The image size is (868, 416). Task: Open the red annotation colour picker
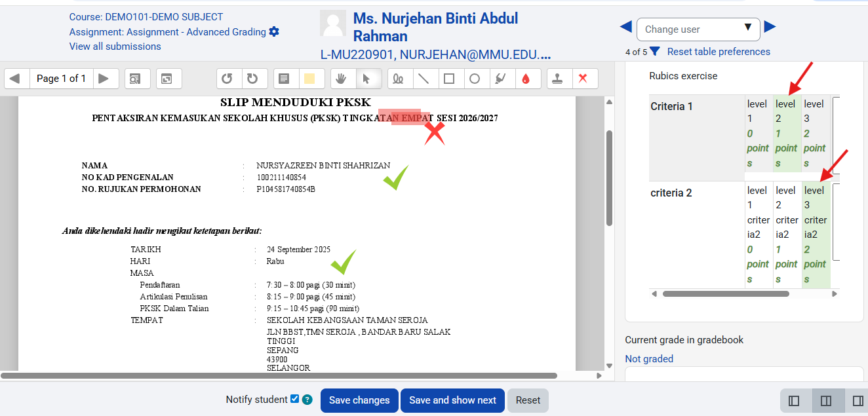point(525,79)
